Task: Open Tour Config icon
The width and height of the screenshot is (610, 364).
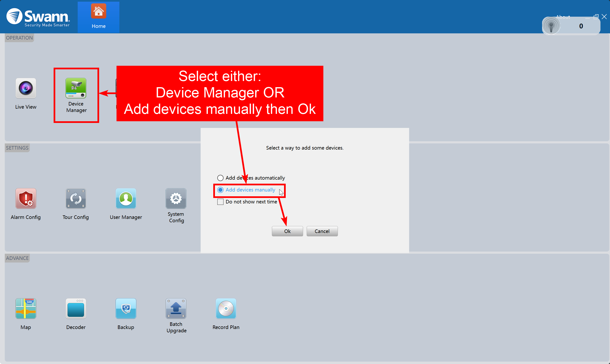Action: pos(76,198)
